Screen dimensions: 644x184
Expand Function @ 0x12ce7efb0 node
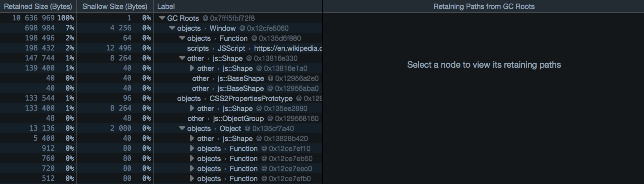192,179
